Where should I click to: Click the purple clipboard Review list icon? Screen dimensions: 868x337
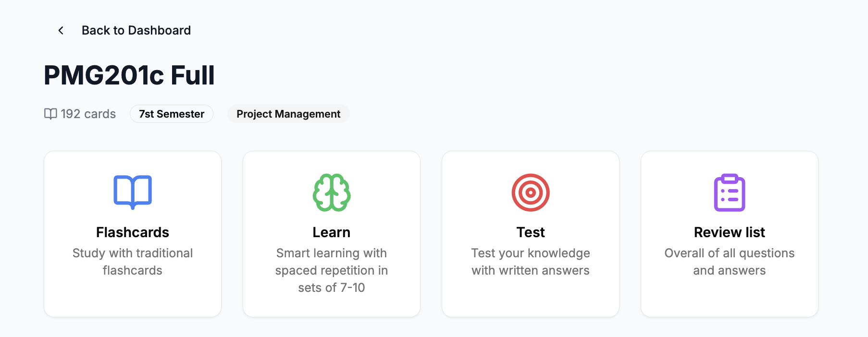tap(730, 193)
